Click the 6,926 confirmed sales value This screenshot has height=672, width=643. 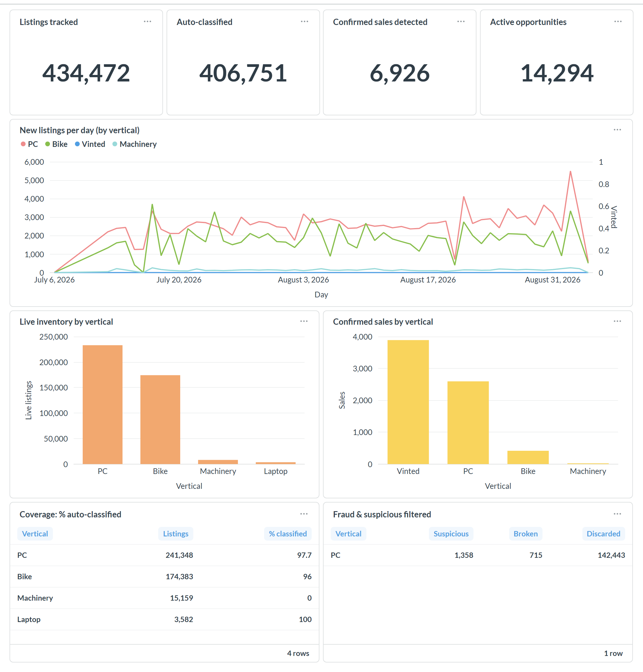[400, 73]
